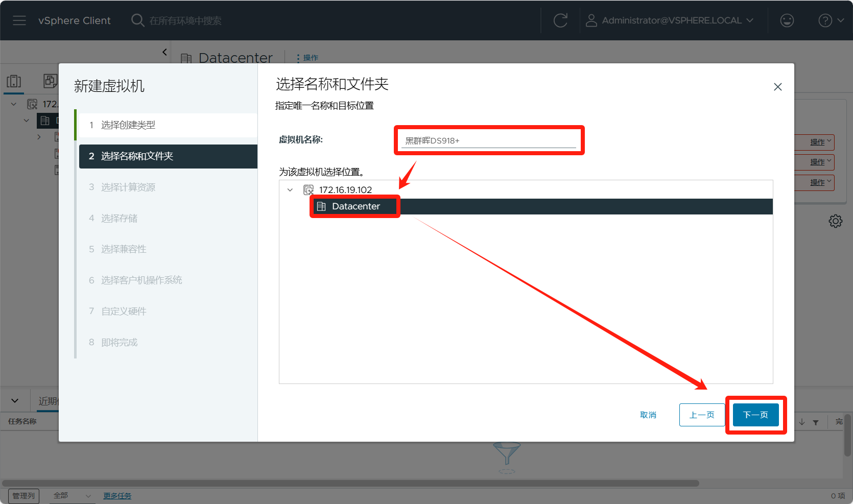853x504 pixels.
Task: Select Datacenter as VM location
Action: pos(356,206)
